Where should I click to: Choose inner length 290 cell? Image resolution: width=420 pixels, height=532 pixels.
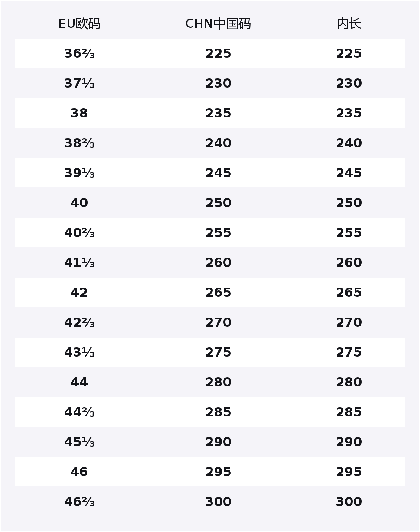click(349, 442)
